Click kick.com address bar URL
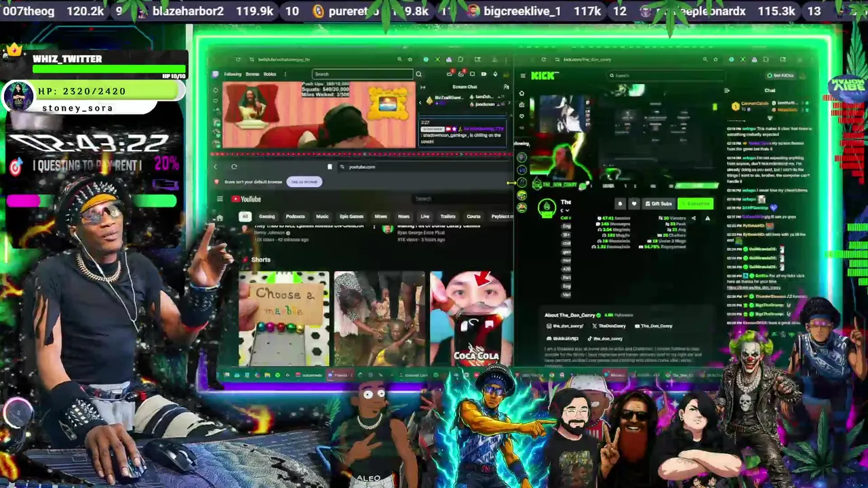Viewport: 868px width, 488px height. 587,60
